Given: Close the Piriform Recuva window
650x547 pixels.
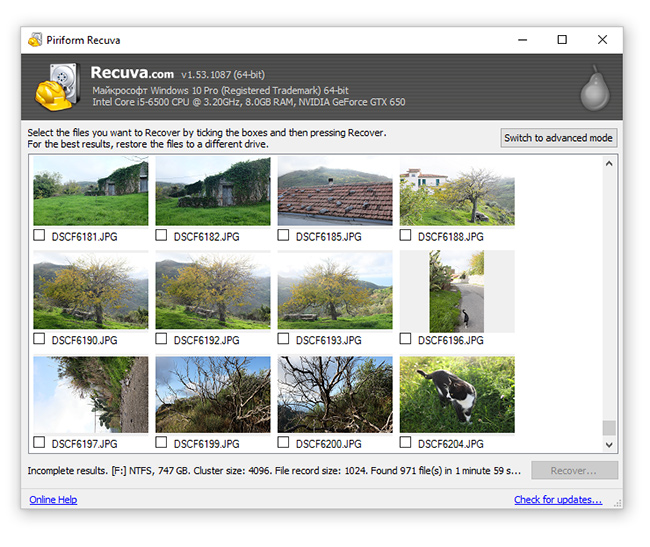Looking at the screenshot, I should (x=602, y=40).
